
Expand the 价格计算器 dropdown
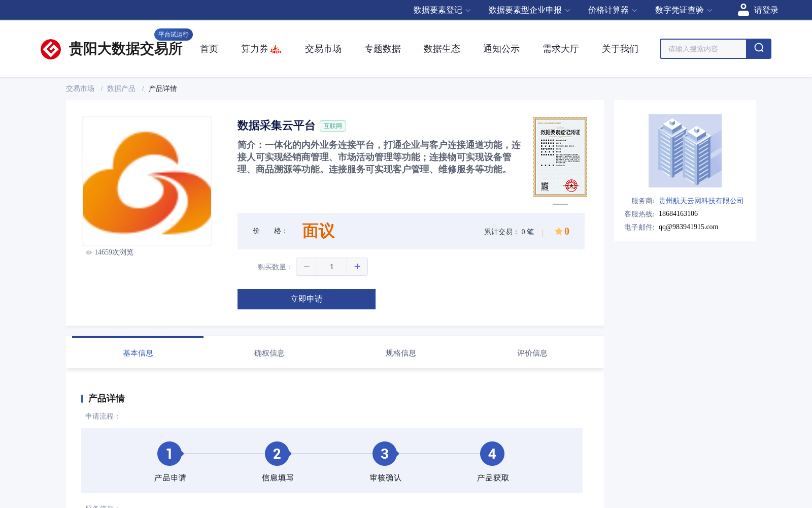point(613,10)
